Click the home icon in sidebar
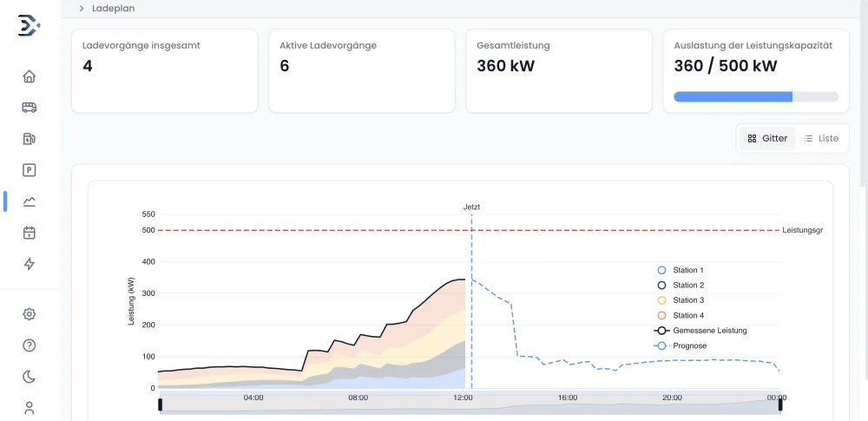 [30, 76]
